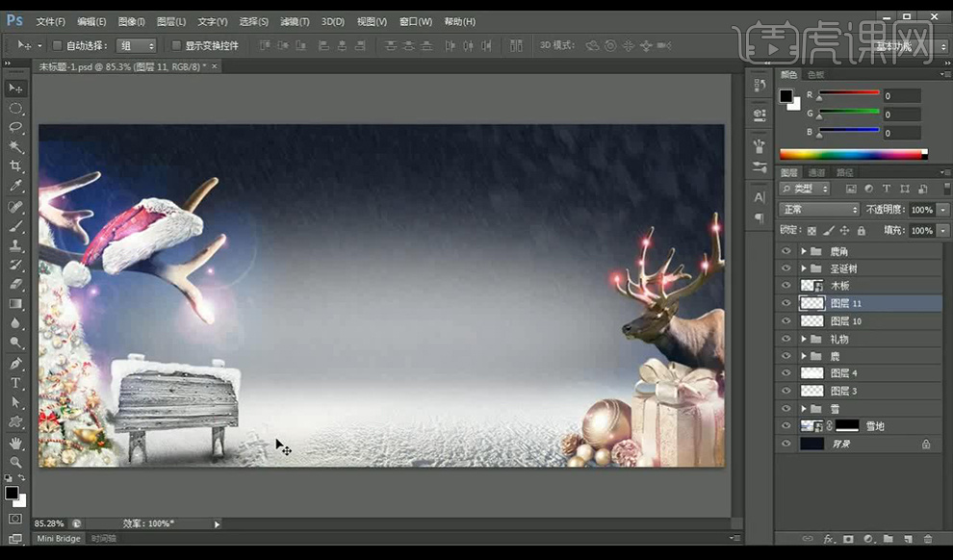Delete the selected layer with trash icon
Viewport: 953px width, 560px height.
pyautogui.click(x=927, y=539)
